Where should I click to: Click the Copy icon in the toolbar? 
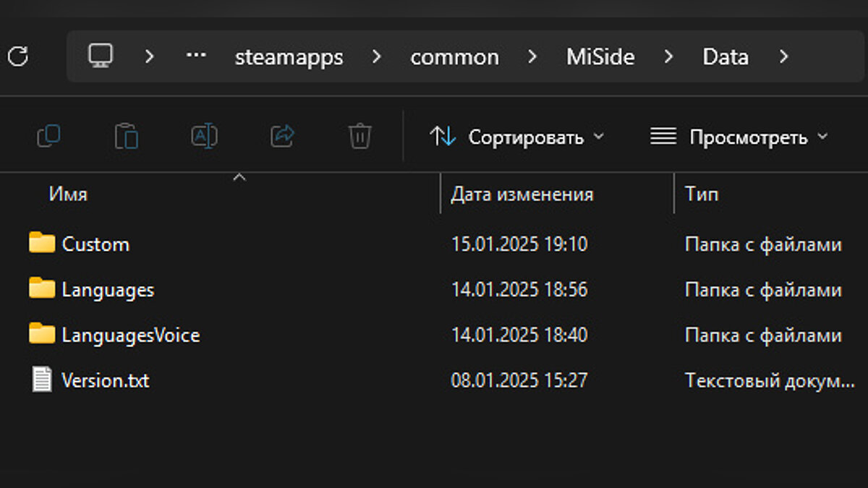coord(48,136)
